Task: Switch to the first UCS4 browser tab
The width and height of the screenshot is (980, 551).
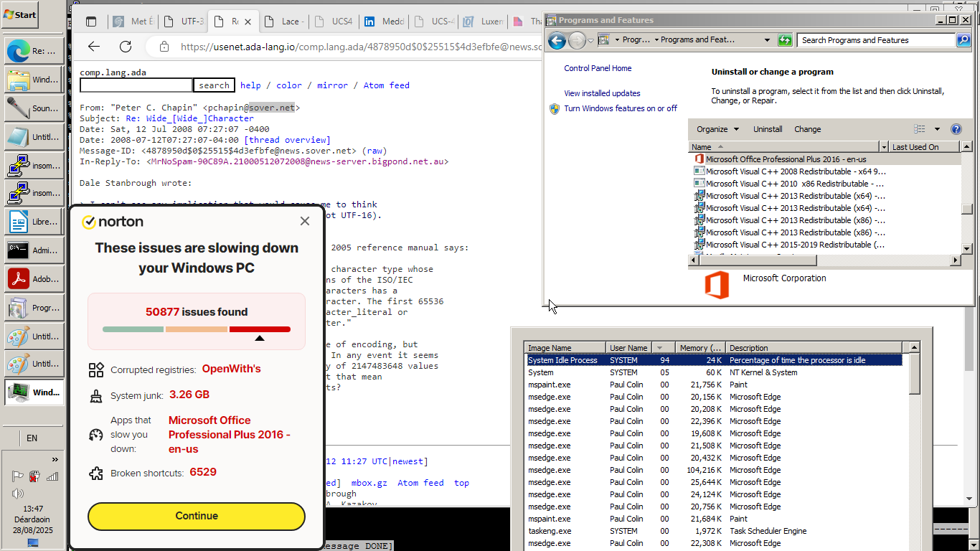Action: (333, 22)
